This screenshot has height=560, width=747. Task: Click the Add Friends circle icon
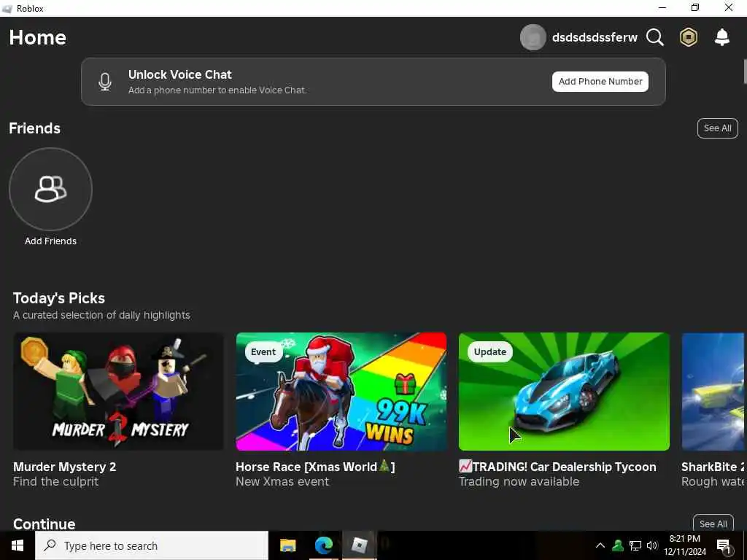click(x=50, y=189)
